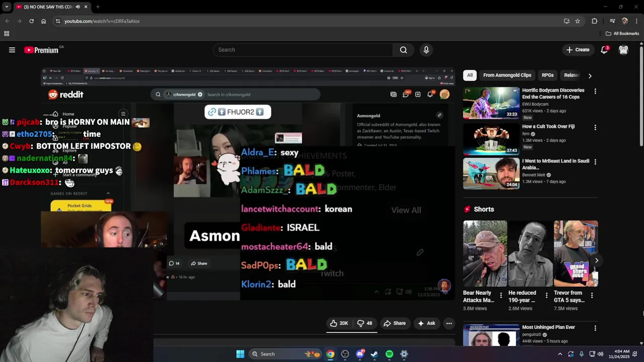644x362 pixels.
Task: Click the YouTube search magnifier button
Action: click(404, 50)
